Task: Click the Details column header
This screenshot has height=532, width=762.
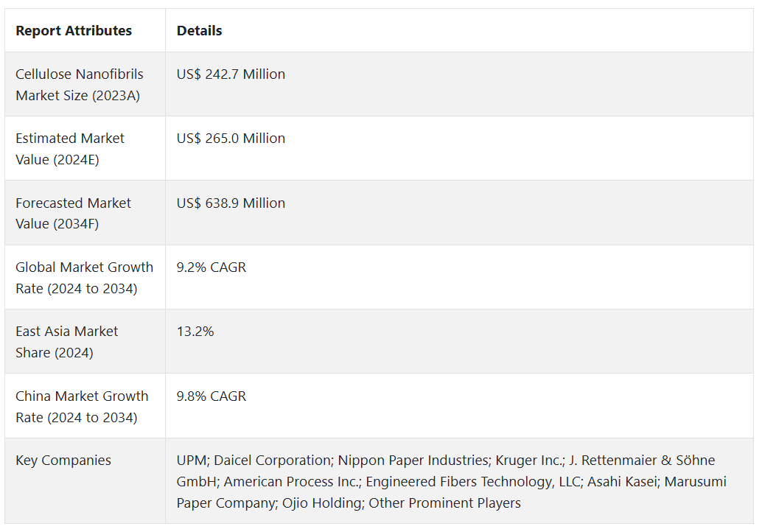Action: [x=199, y=31]
